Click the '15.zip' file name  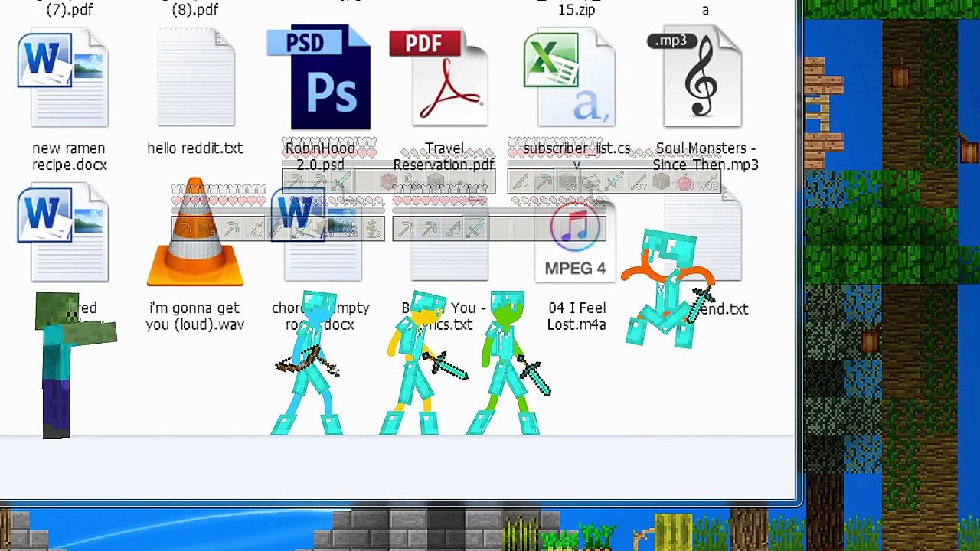tap(577, 9)
